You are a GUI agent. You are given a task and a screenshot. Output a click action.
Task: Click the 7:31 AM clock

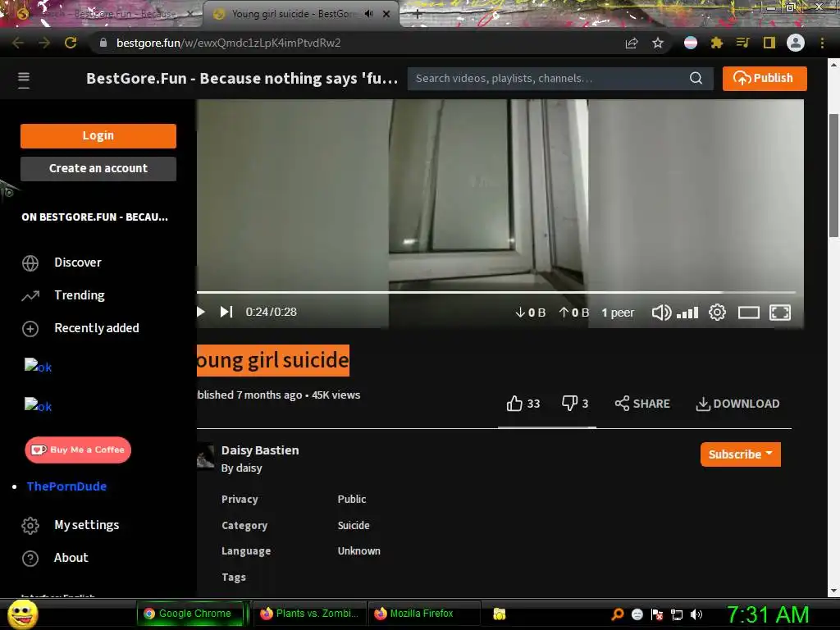(x=768, y=614)
